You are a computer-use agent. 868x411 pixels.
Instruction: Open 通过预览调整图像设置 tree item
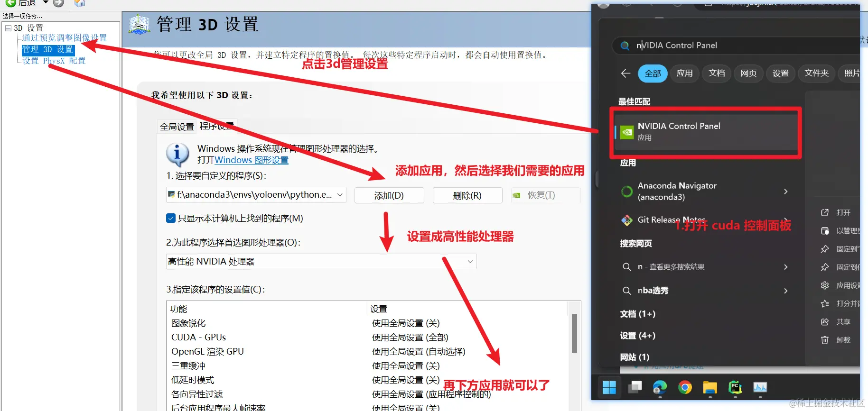pyautogui.click(x=65, y=37)
